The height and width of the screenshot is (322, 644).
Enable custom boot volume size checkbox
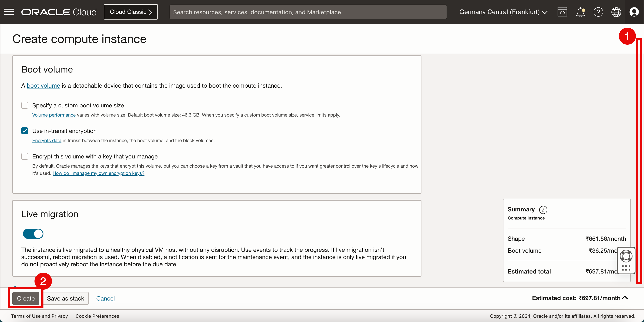coord(25,105)
